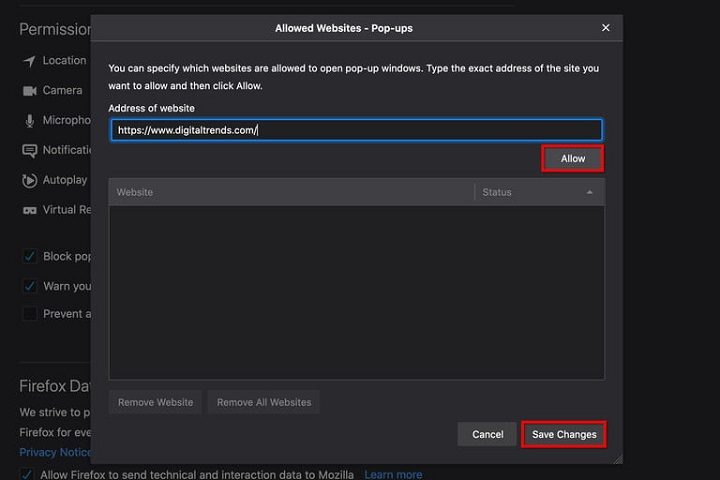
Task: Click the Allow button
Action: coord(572,159)
